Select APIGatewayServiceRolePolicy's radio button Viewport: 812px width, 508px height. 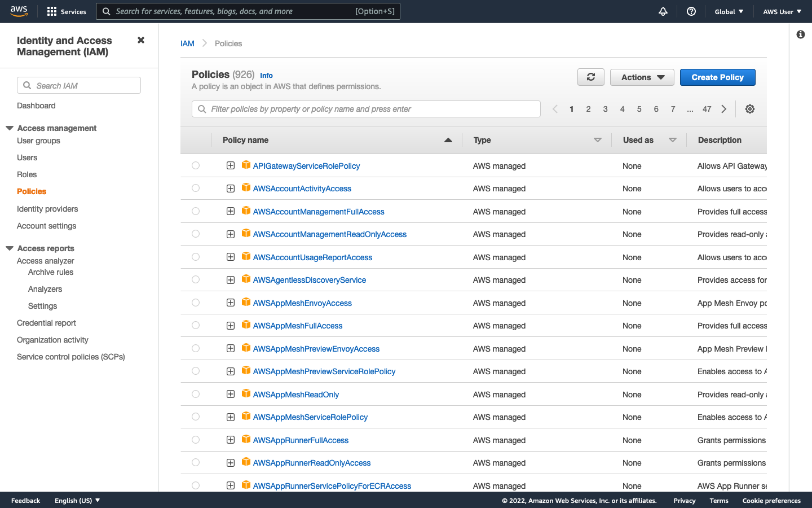click(195, 165)
